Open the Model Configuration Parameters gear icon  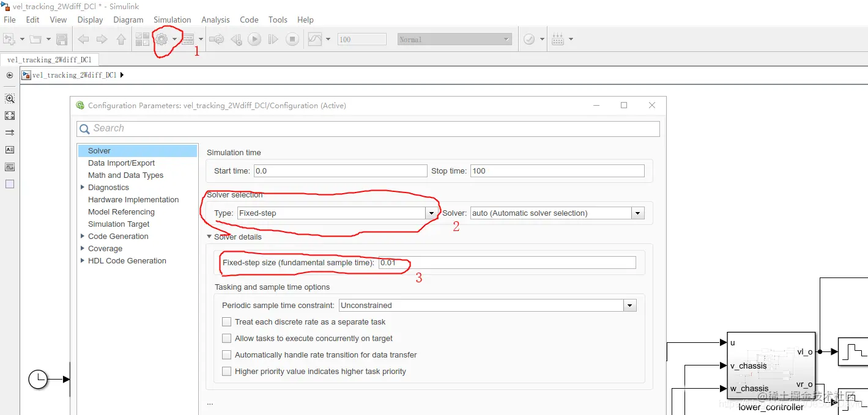(x=161, y=39)
